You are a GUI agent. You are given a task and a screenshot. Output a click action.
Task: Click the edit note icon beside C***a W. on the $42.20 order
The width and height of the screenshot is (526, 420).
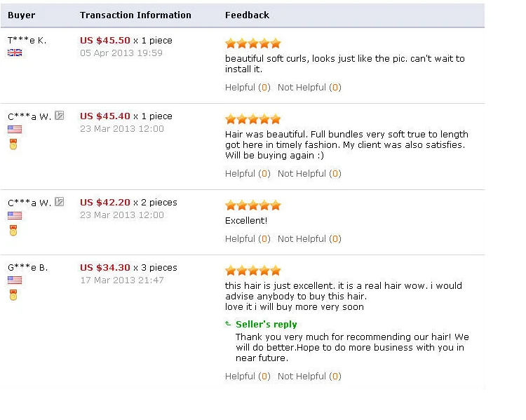point(60,202)
